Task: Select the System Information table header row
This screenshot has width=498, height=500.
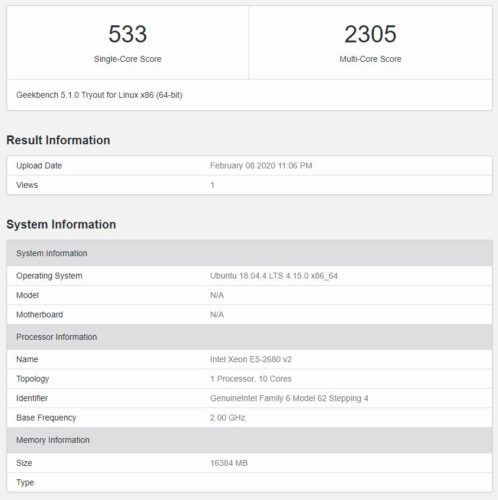Action: (249, 253)
